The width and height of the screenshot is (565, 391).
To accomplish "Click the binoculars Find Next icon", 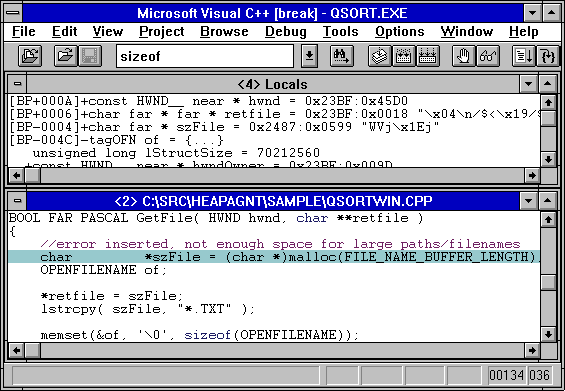I will click(x=341, y=56).
